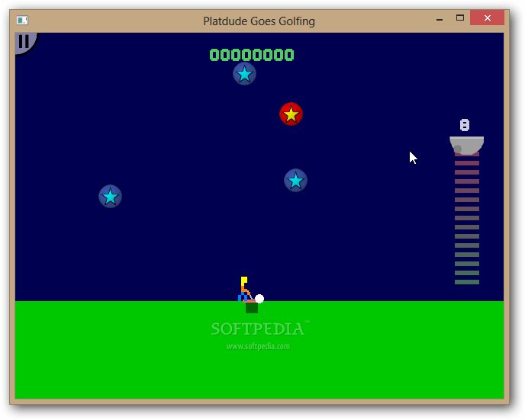The height and width of the screenshot is (420, 525).
Task: Click the red ball with yellow star
Action: click(291, 114)
